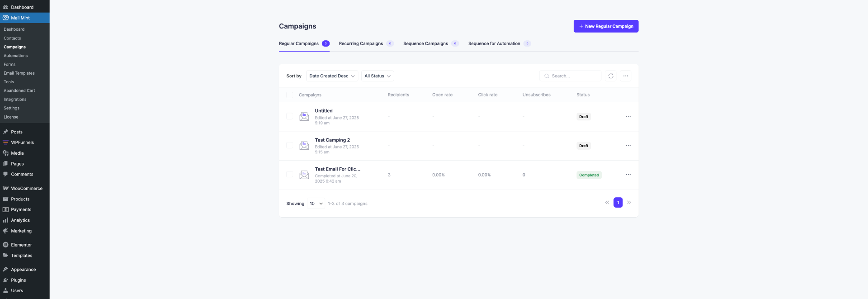The width and height of the screenshot is (868, 299).
Task: Open actions menu for Test Camping 2
Action: [628, 145]
